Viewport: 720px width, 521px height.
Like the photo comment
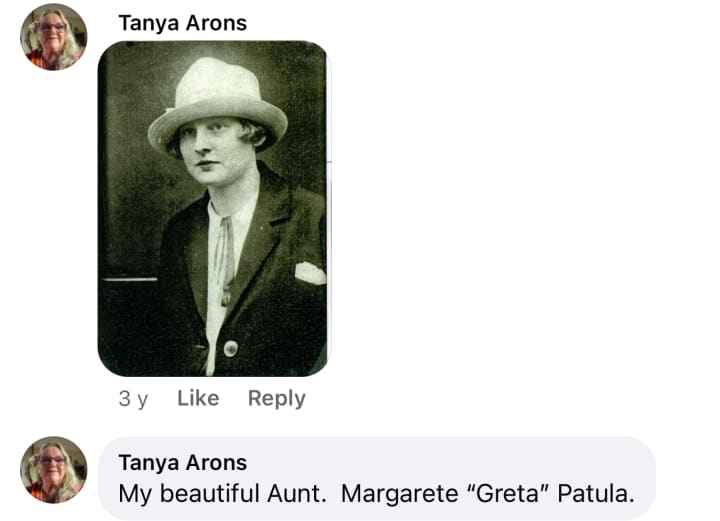198,398
